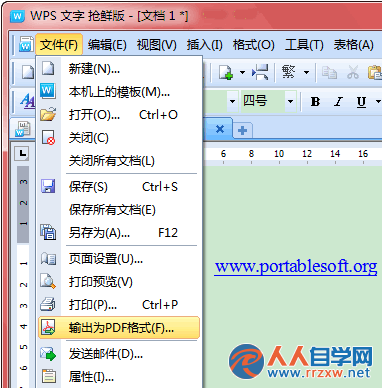Choose 保存(S) menu entry

pyautogui.click(x=119, y=187)
